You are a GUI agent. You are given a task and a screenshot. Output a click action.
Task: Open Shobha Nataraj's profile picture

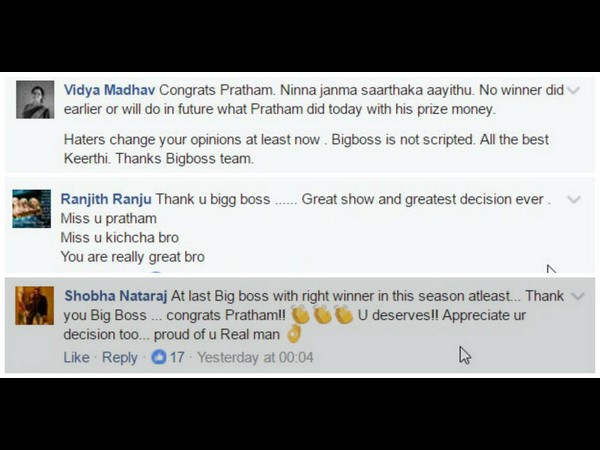tap(34, 306)
